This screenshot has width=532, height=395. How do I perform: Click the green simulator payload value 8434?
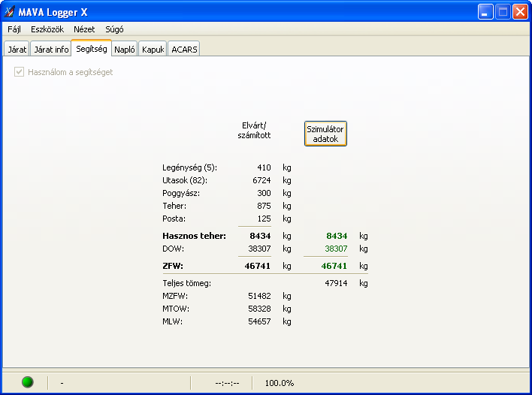pos(337,236)
